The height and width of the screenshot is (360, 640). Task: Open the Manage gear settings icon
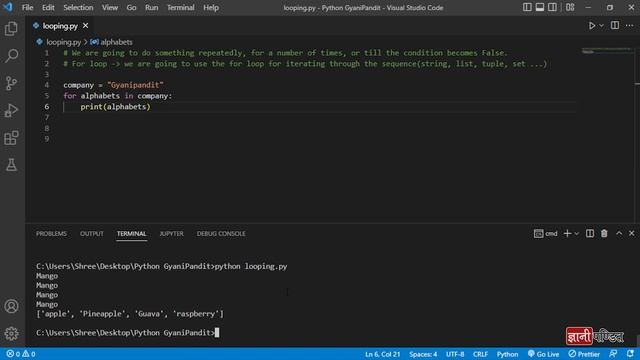click(11, 333)
